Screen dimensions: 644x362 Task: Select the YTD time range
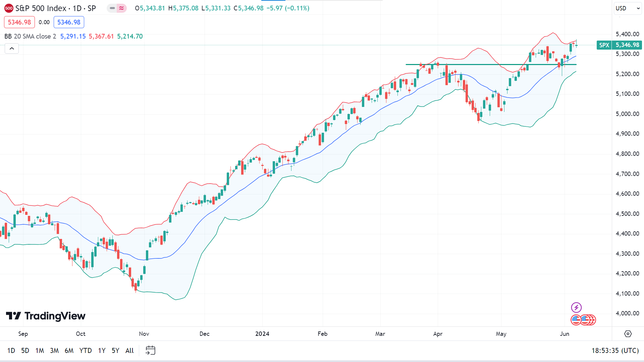click(x=86, y=351)
